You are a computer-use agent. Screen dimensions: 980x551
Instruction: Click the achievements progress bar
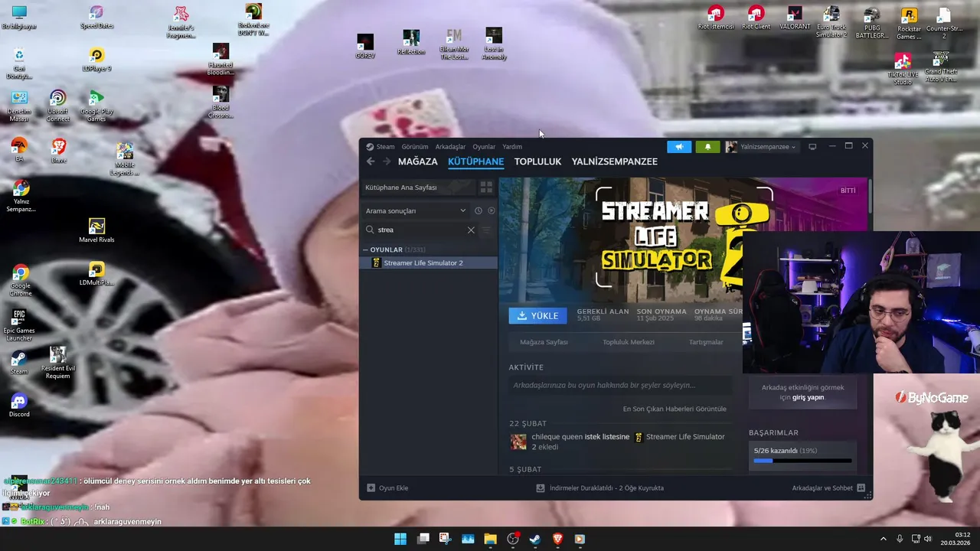[802, 461]
